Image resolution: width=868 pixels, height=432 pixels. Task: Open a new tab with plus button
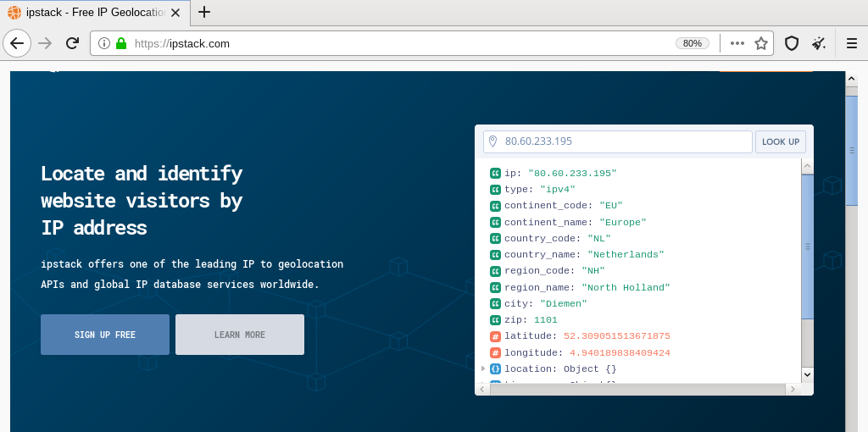tap(203, 12)
